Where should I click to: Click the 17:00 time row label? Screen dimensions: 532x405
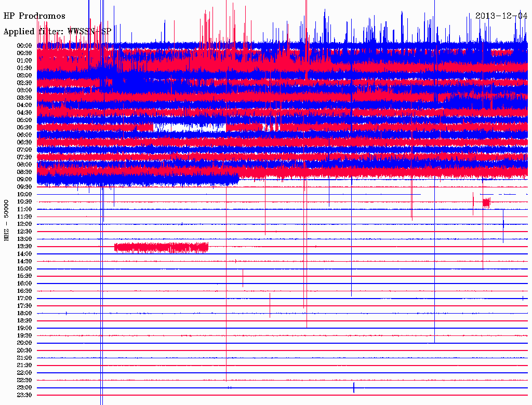pos(24,298)
